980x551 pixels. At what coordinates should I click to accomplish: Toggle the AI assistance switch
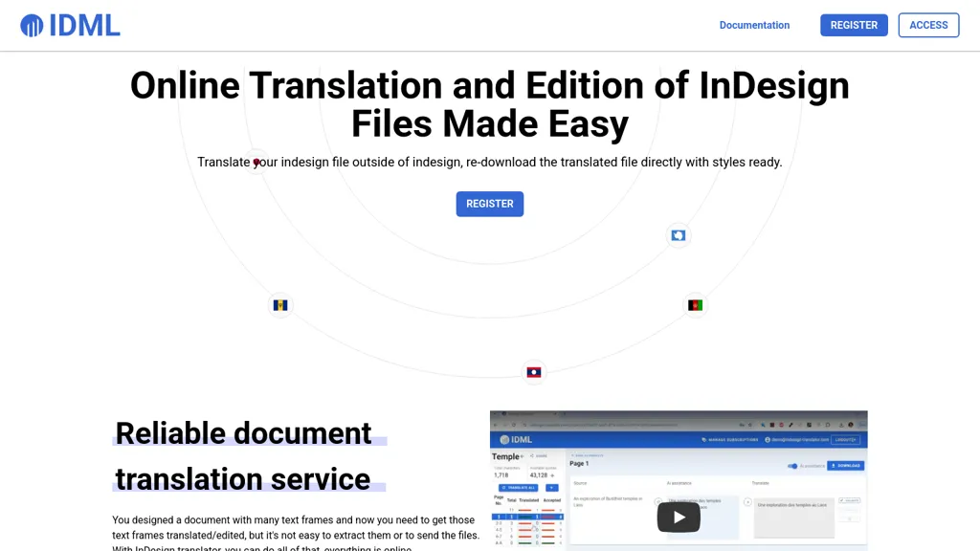click(794, 465)
